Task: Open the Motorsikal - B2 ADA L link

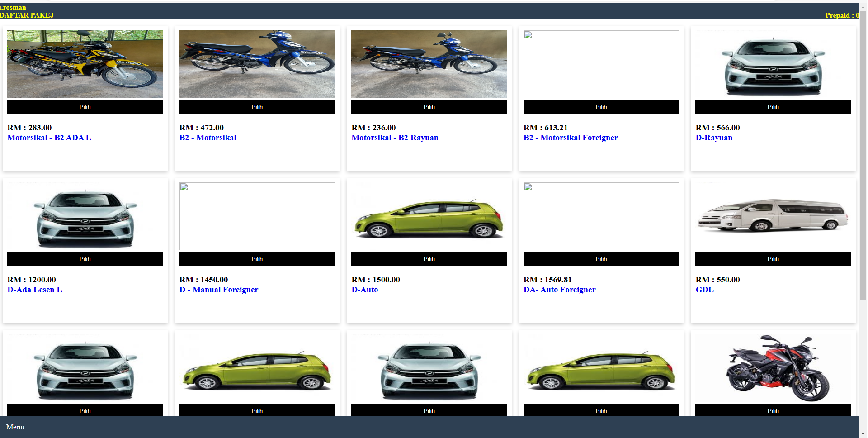Action: (49, 138)
